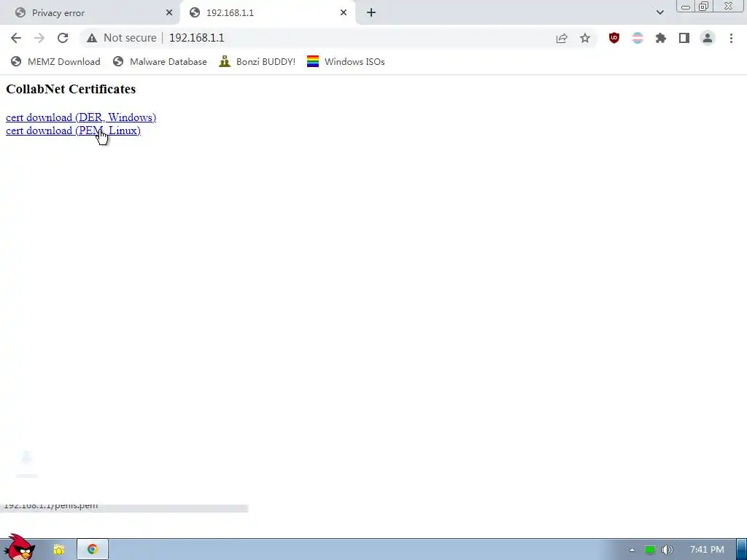
Task: Click the green network tray icon
Action: pos(650,550)
